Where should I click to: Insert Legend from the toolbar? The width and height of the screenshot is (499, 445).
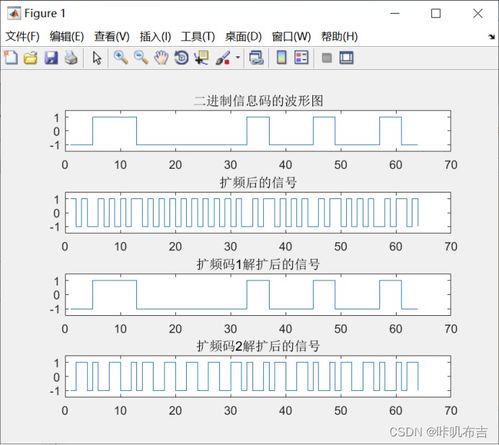302,58
